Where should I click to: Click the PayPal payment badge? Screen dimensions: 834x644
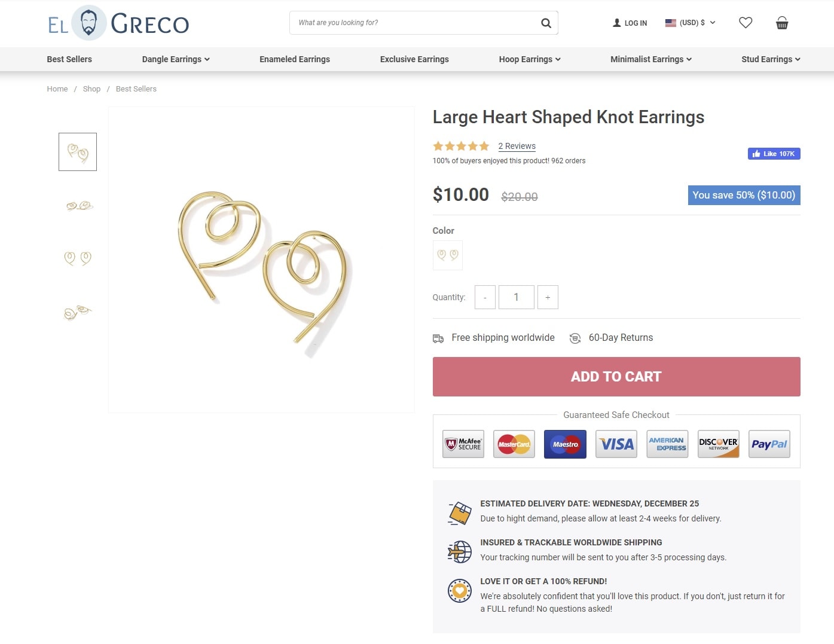(x=769, y=444)
